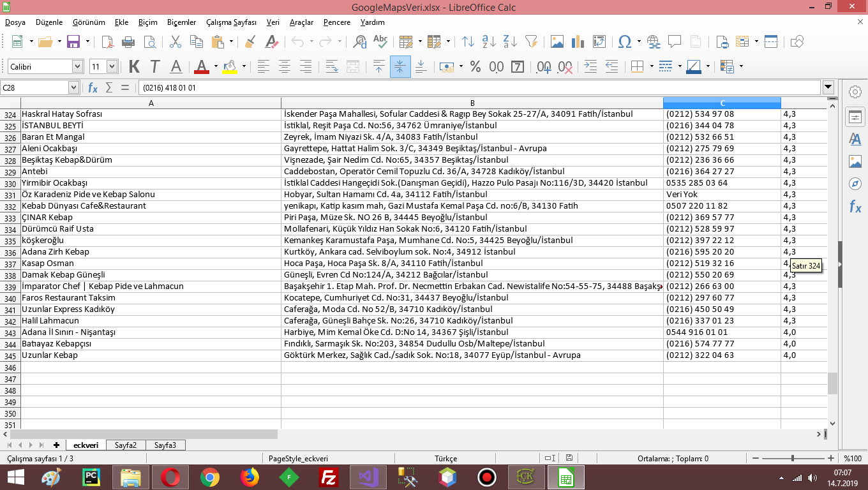Viewport: 868px width, 490px height.
Task: Toggle the AutoFilter funnel icon
Action: [x=531, y=42]
